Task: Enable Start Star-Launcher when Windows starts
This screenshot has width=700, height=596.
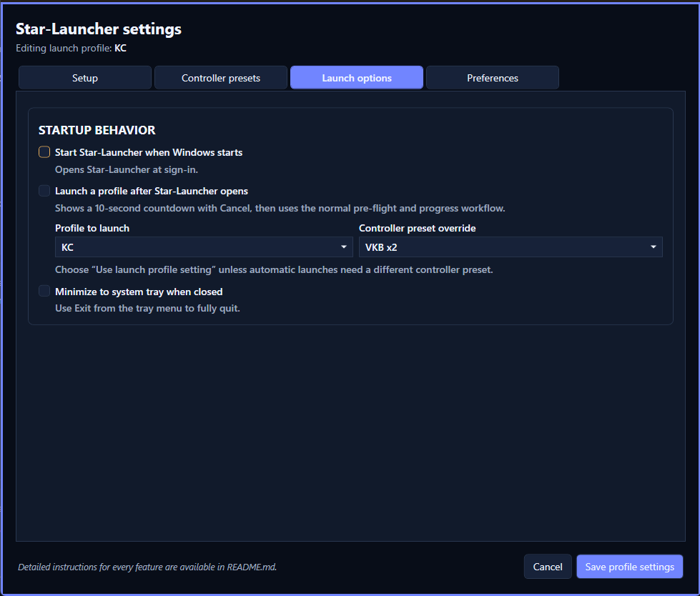Action: pos(44,152)
